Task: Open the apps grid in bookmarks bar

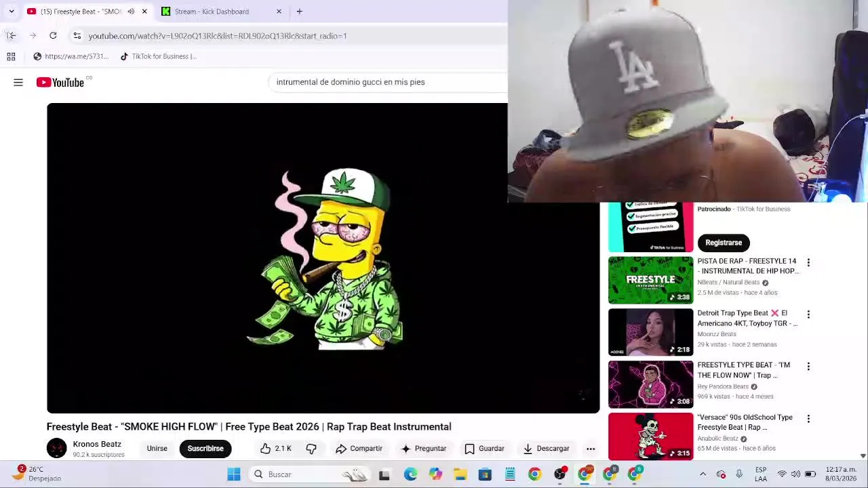Action: coord(11,56)
